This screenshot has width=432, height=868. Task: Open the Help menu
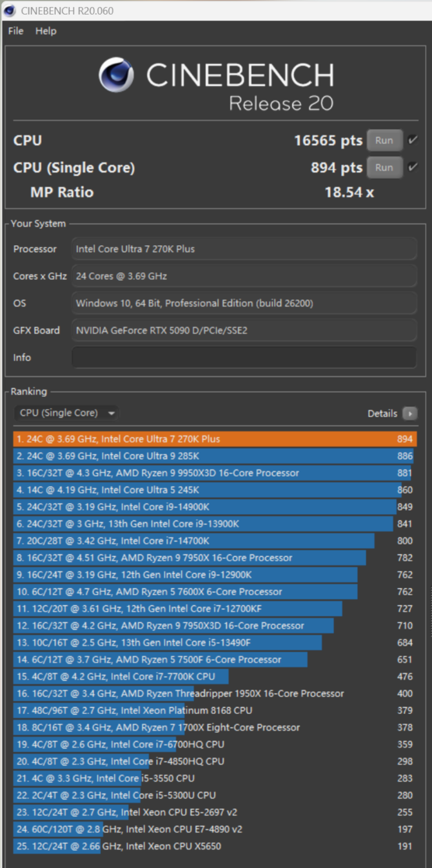[x=46, y=31]
